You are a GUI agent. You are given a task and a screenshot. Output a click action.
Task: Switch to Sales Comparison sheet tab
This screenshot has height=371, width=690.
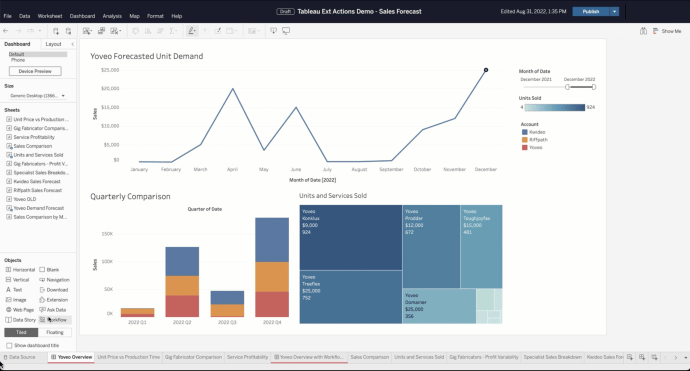pyautogui.click(x=370, y=357)
